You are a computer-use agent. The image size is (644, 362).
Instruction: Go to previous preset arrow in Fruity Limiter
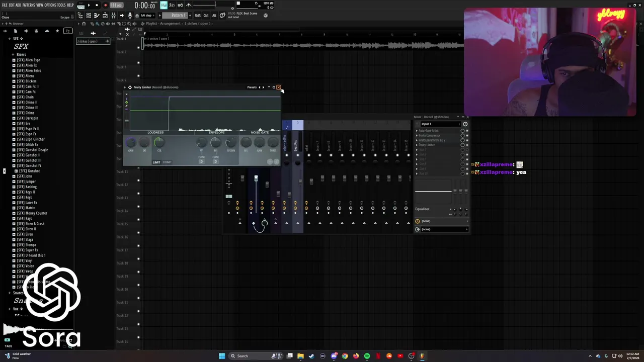click(259, 87)
